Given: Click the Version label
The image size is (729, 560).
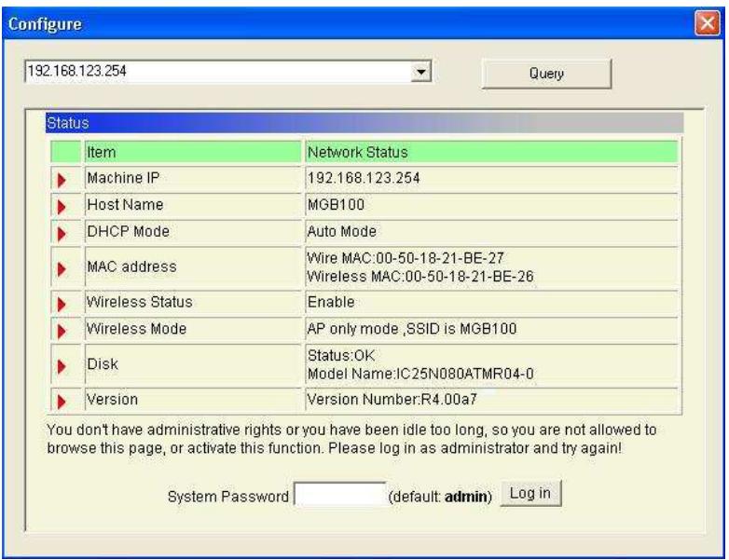Looking at the screenshot, I should (x=112, y=400).
